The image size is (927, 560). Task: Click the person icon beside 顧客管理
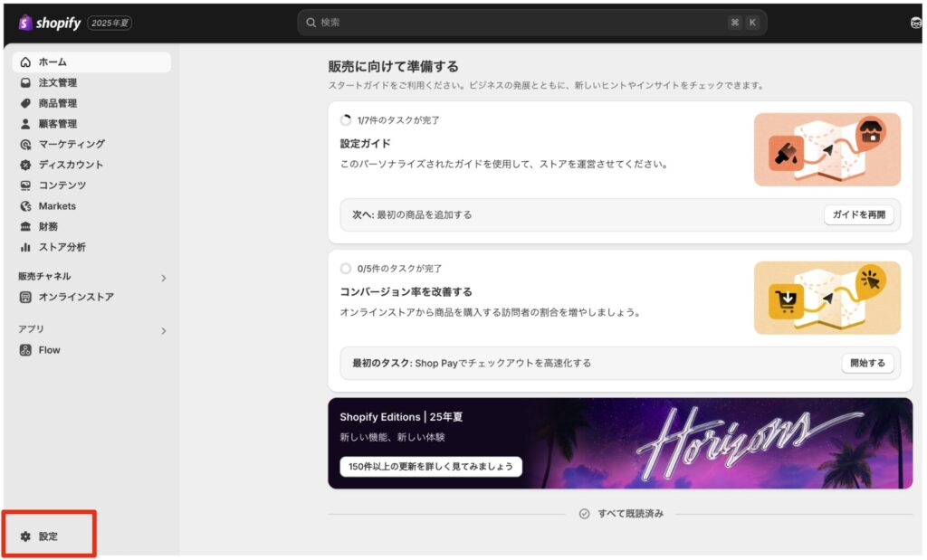point(25,124)
